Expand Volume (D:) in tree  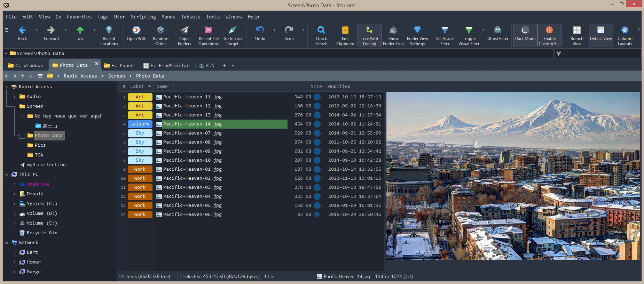(x=14, y=213)
